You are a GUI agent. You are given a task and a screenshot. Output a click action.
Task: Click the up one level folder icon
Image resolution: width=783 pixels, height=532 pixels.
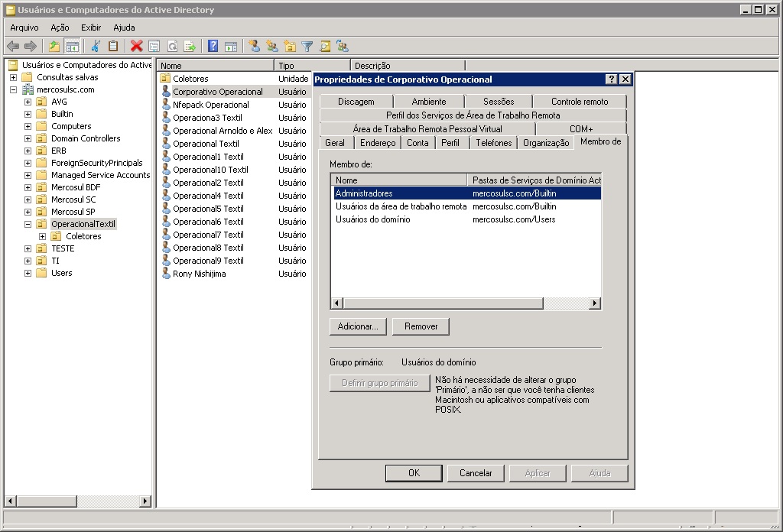pyautogui.click(x=54, y=47)
